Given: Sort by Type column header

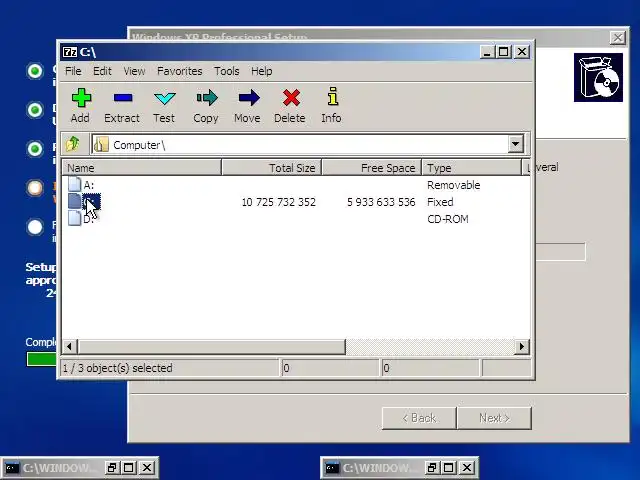Looking at the screenshot, I should tap(471, 168).
